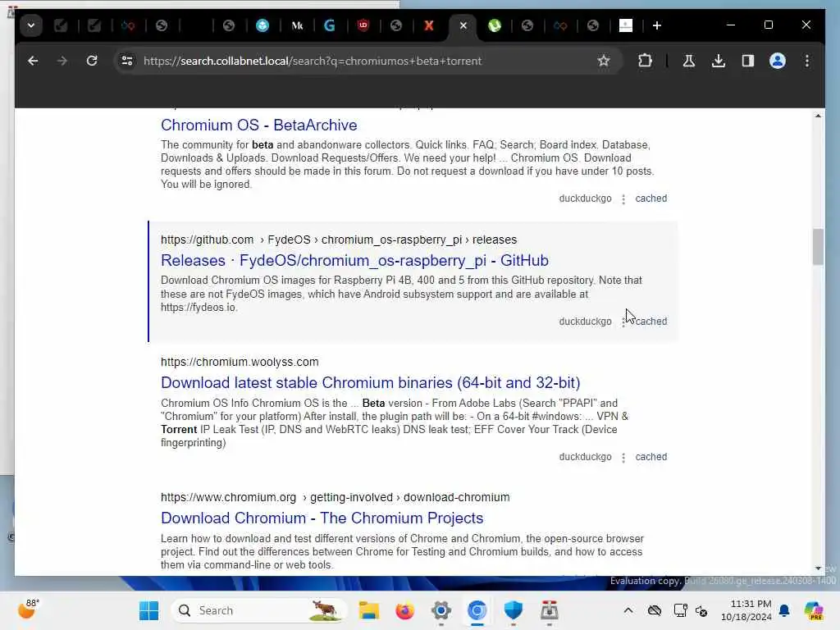Open cached copy of FydeOS GitHub result
Viewport: 840px width, 630px height.
tap(651, 322)
